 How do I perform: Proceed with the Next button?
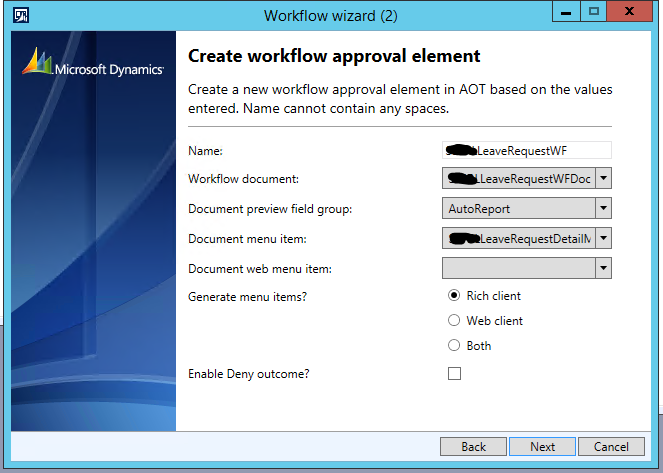click(x=542, y=447)
